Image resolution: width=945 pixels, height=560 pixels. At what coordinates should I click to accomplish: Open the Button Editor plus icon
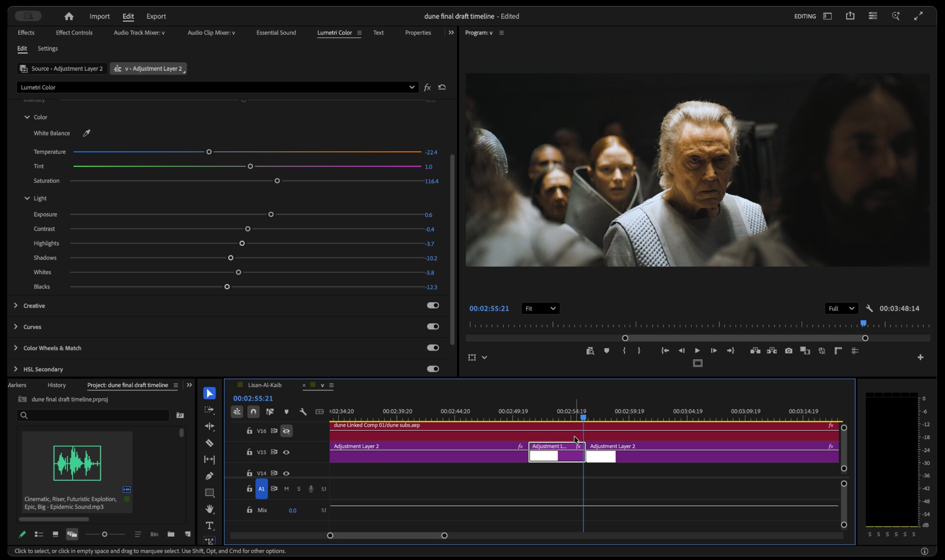tap(920, 357)
